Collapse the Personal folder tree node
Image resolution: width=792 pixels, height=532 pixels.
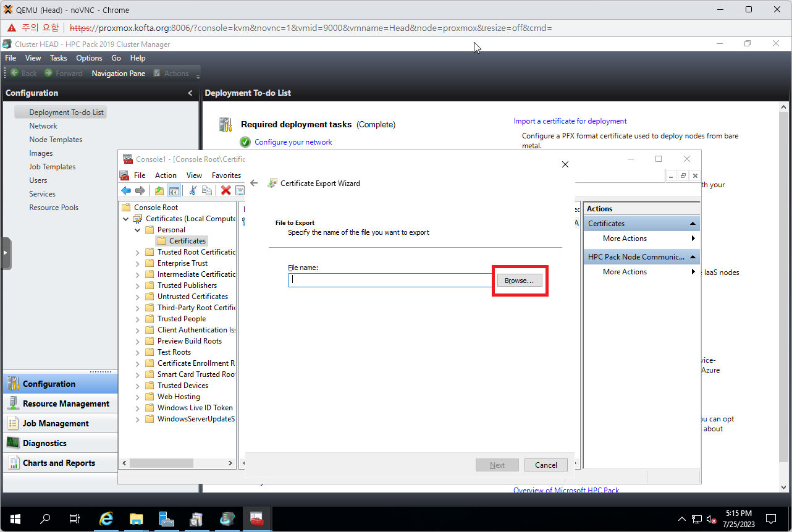[138, 230]
